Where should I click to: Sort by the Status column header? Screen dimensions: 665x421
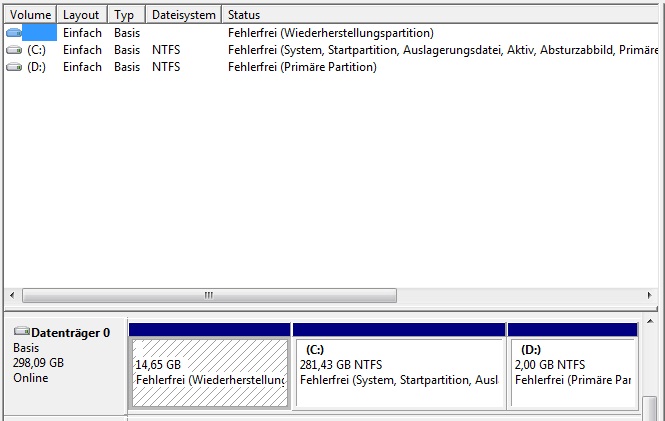tap(440, 15)
